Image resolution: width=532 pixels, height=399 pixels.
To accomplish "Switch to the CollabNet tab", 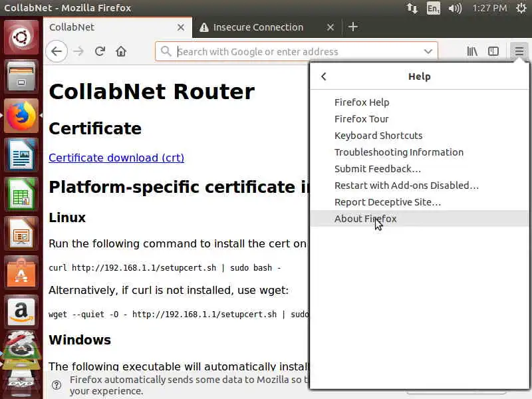I will [118, 27].
